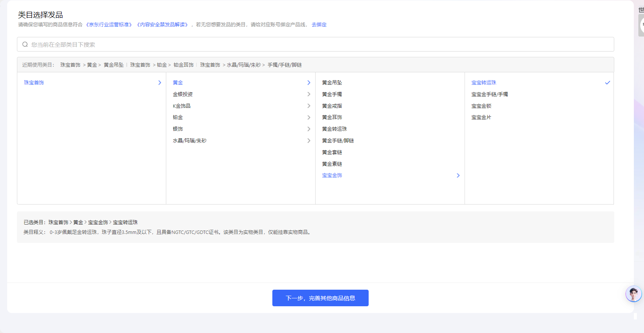The width and height of the screenshot is (644, 333).
Task: Click the chevron beside 银饰
Action: click(x=309, y=129)
